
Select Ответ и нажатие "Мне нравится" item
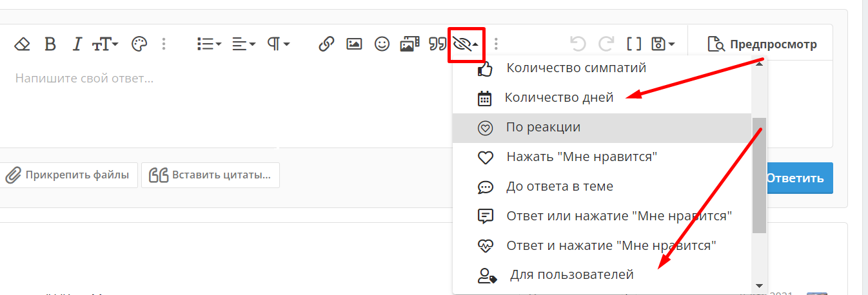602,245
